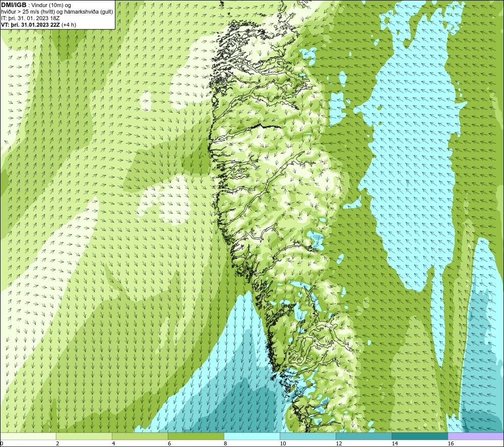
Task: Click the 'VT: þri. 31.01.2023 22Z' line
Action: [30, 25]
